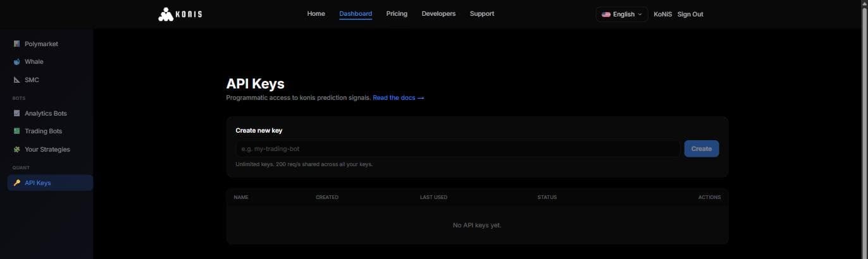Follow the Read the docs link
Screen dimensions: 868x259
point(399,98)
